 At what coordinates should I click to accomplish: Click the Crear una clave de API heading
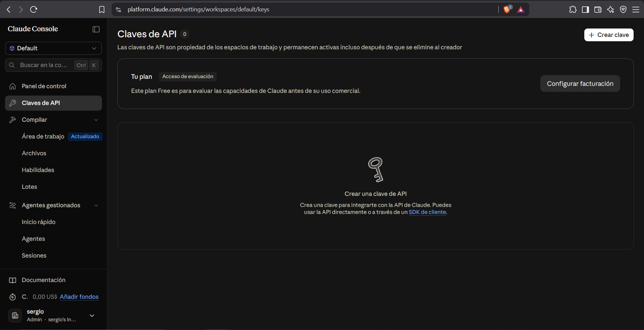point(376,194)
